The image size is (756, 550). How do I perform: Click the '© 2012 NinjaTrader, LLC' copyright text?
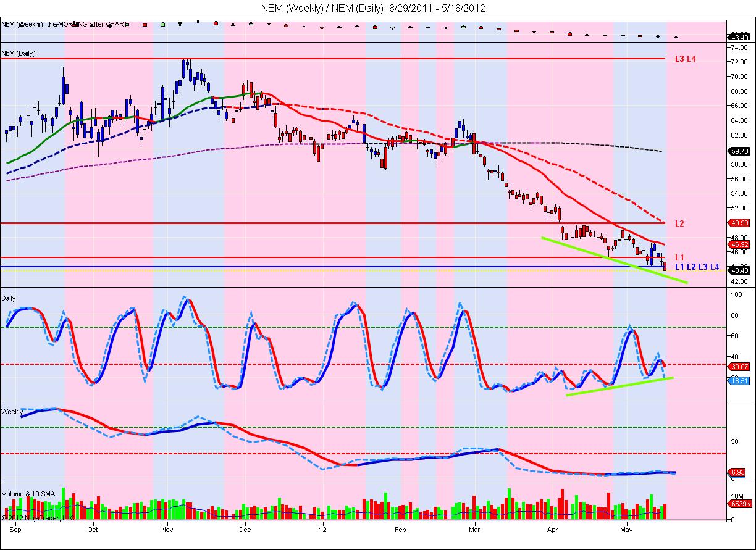point(37,517)
